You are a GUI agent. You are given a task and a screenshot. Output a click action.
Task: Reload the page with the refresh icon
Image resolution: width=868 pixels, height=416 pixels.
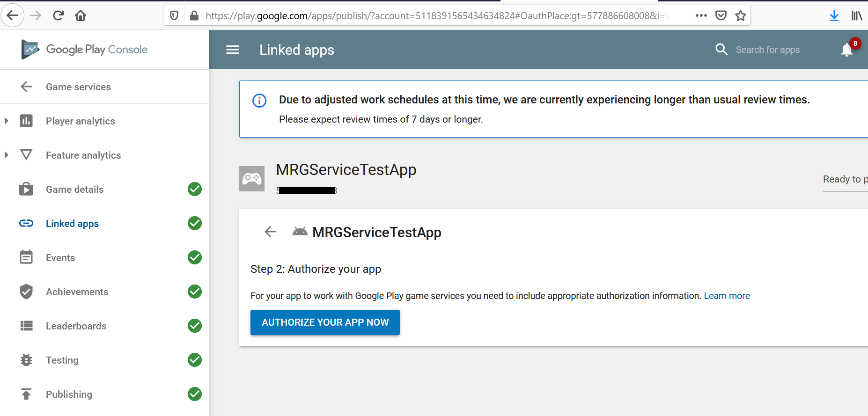tap(58, 15)
